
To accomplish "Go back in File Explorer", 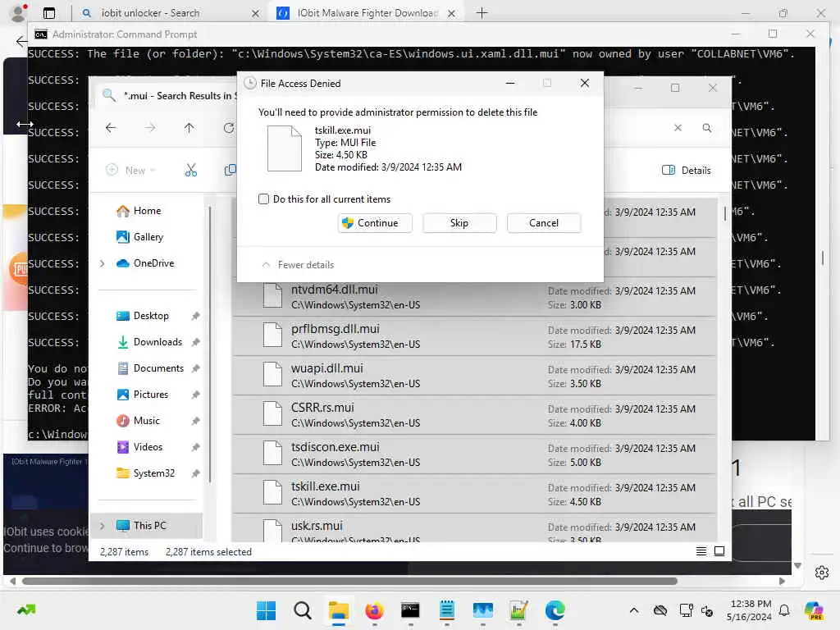I will point(111,128).
